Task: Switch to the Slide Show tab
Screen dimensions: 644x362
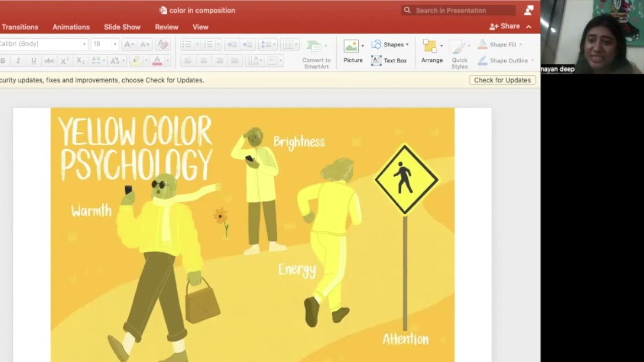Action: click(x=122, y=27)
